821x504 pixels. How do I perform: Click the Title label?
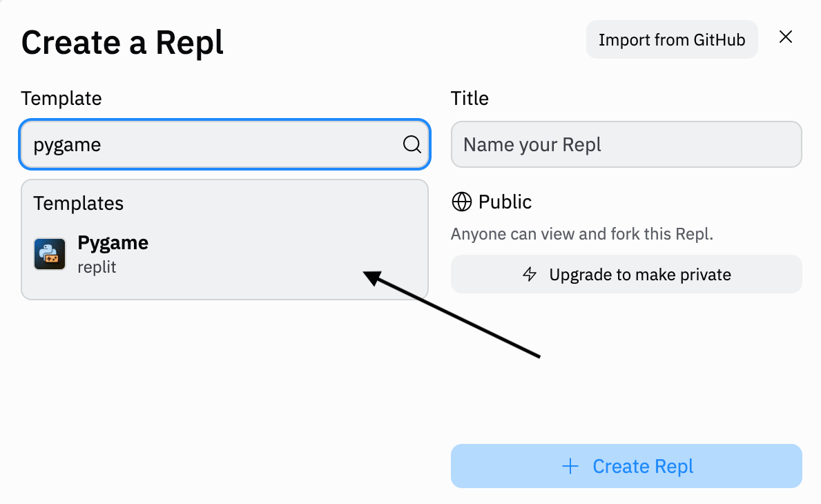click(470, 99)
